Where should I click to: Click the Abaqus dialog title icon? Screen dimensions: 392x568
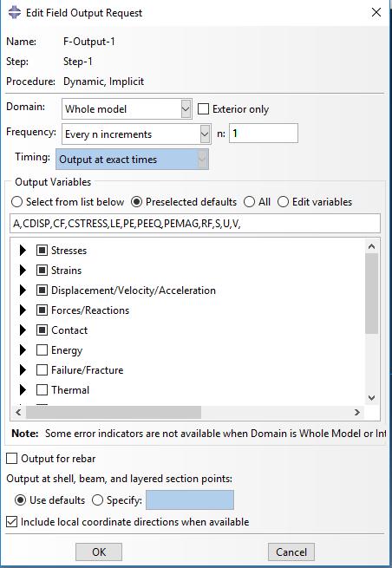click(14, 12)
